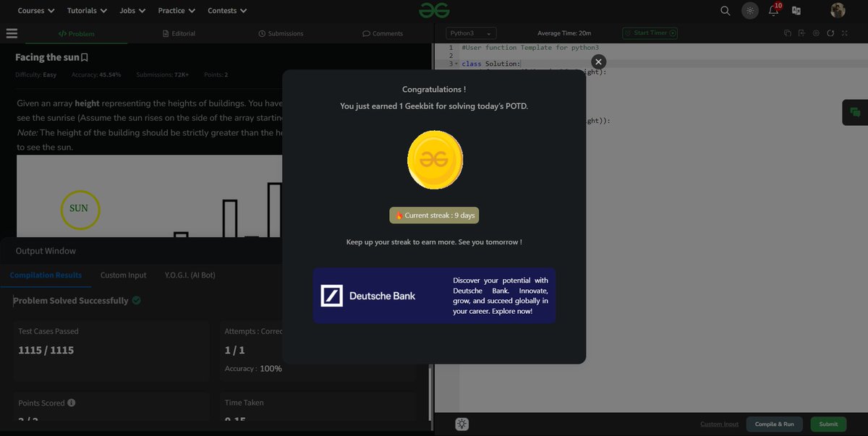Click the golden Geekbit coin

(x=435, y=160)
